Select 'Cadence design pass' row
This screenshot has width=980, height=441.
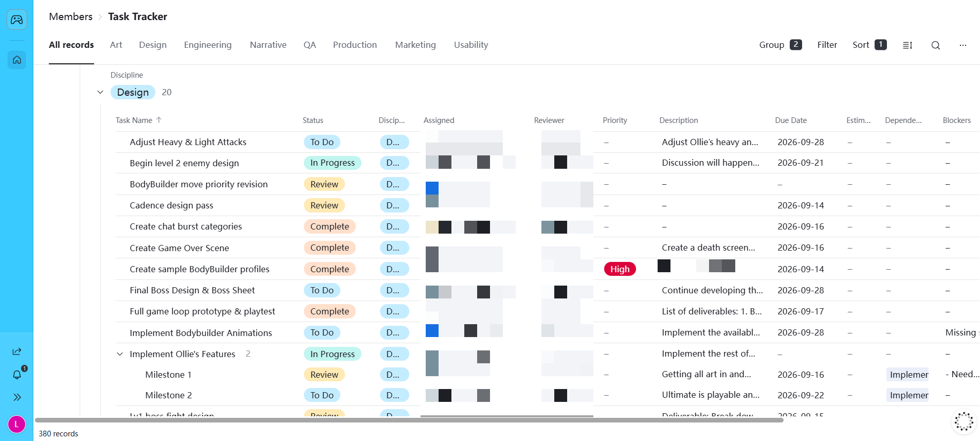click(171, 205)
